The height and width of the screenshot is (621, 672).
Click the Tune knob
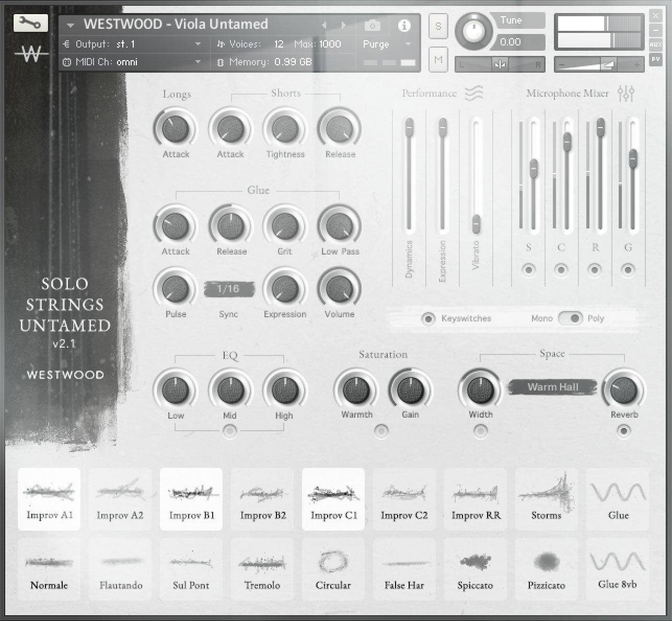pyautogui.click(x=473, y=31)
